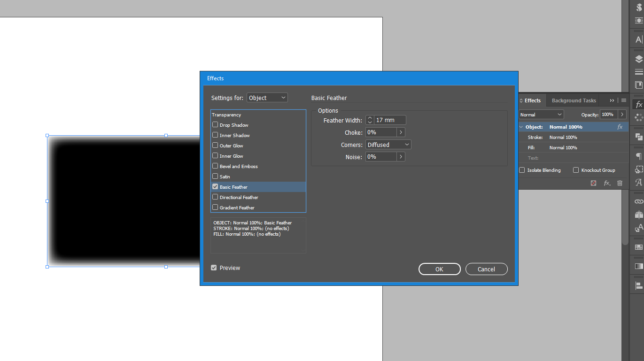
Task: Enable the Satin checkbox
Action: click(215, 177)
